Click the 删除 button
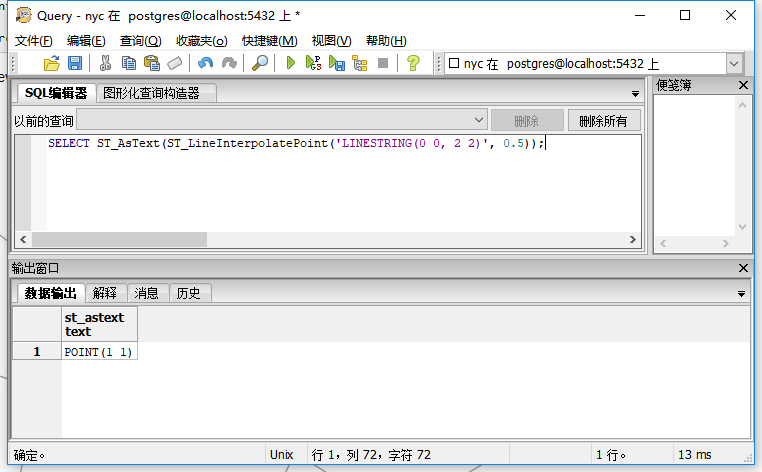762x472 pixels. pos(527,121)
